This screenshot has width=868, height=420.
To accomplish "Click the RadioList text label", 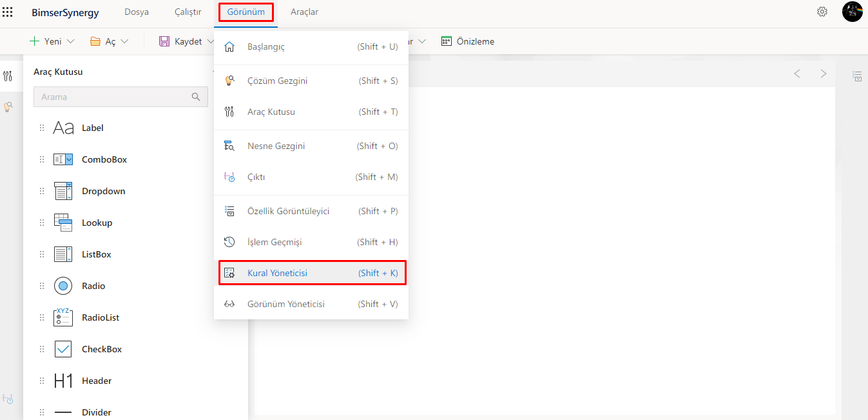I will [101, 317].
